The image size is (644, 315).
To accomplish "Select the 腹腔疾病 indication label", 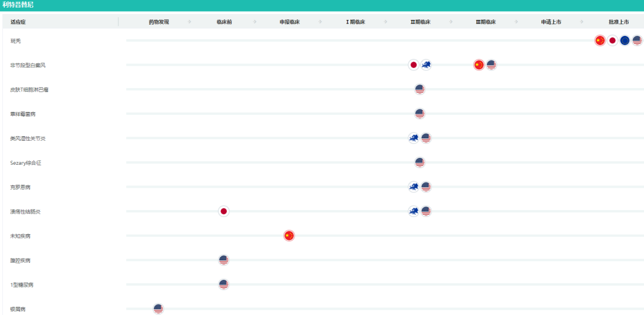I will (x=21, y=260).
